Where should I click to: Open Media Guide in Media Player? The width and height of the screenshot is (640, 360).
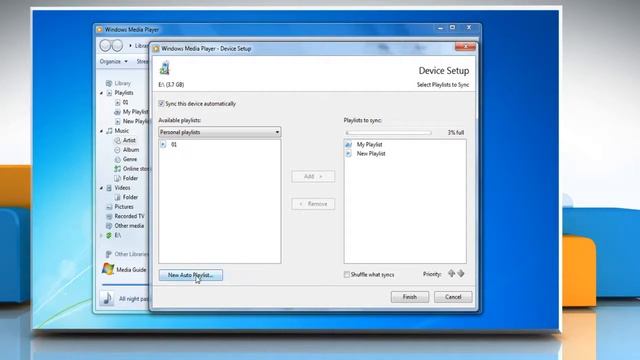131,270
